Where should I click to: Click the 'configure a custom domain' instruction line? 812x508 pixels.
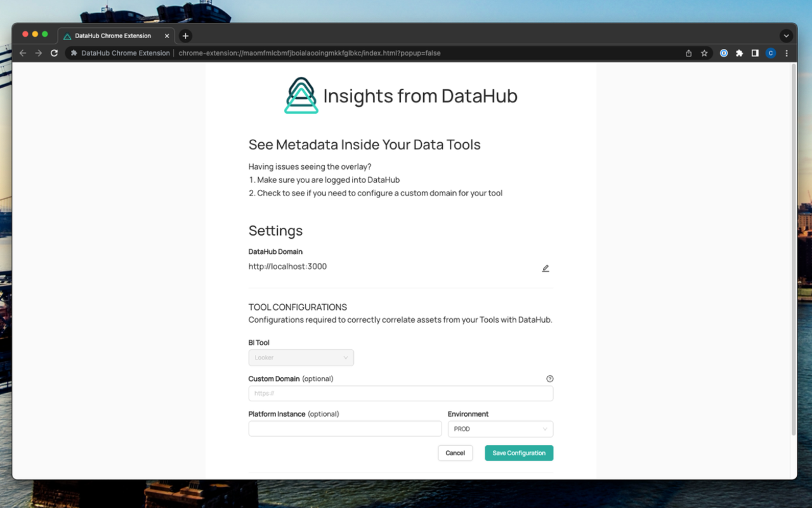click(x=376, y=193)
